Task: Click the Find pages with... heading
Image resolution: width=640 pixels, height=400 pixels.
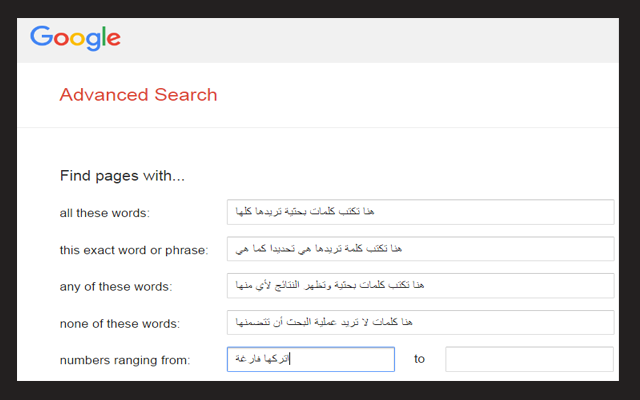Action: coord(122,176)
